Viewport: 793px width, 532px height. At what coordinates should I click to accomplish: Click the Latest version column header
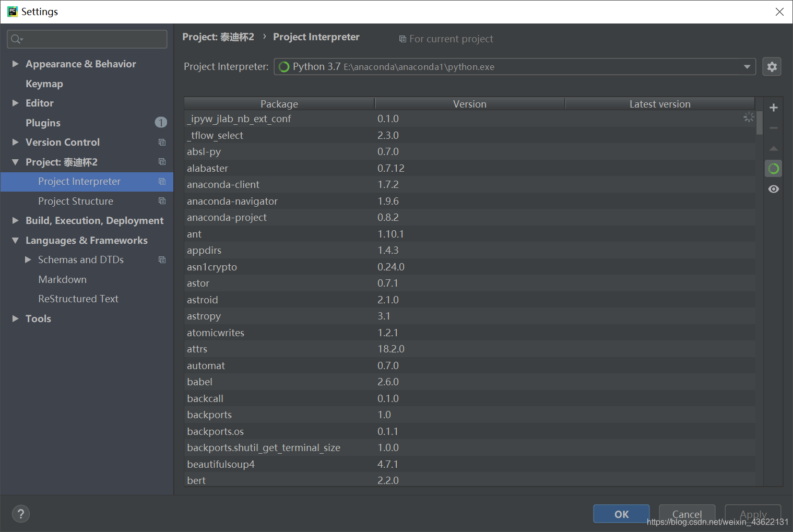(660, 104)
